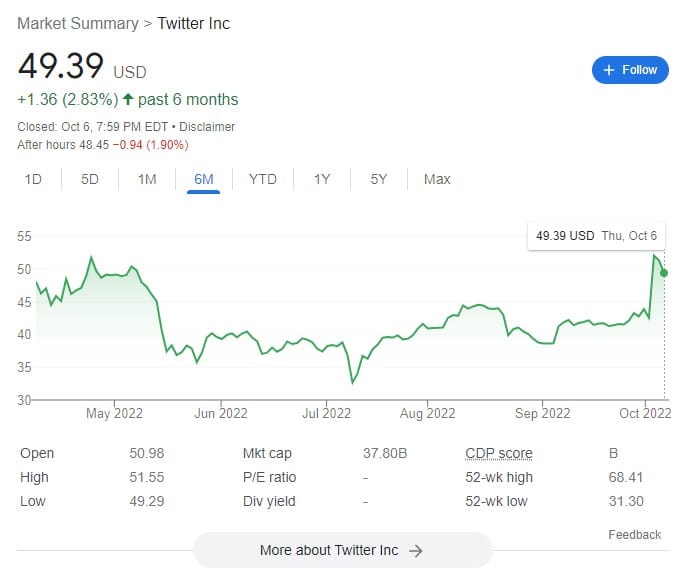The image size is (698, 577).
Task: Choose the 1M chart range
Action: point(147,179)
